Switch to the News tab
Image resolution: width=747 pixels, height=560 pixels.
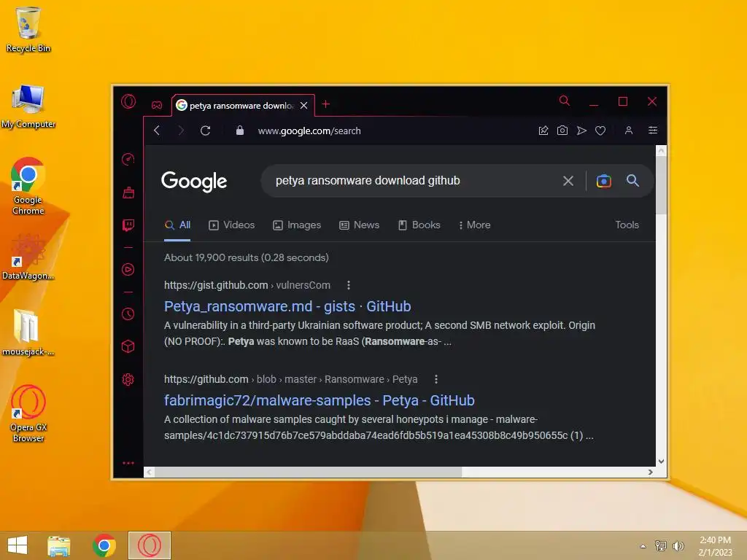click(x=359, y=225)
